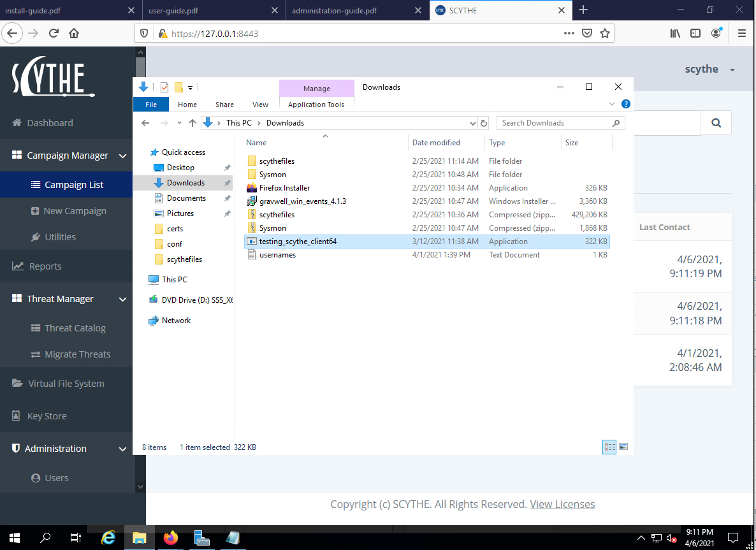Viewport: 756px width, 550px height.
Task: Open Users under Administration
Action: [x=50, y=478]
